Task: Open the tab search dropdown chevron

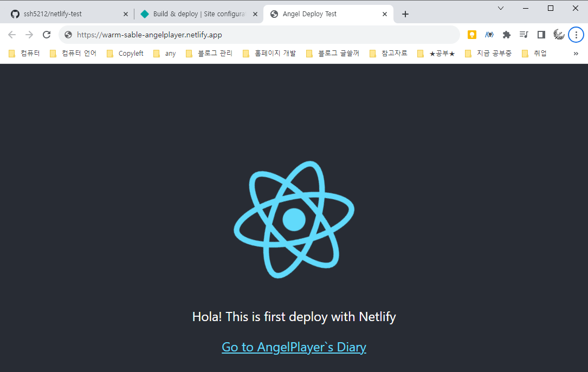Action: coord(501,8)
